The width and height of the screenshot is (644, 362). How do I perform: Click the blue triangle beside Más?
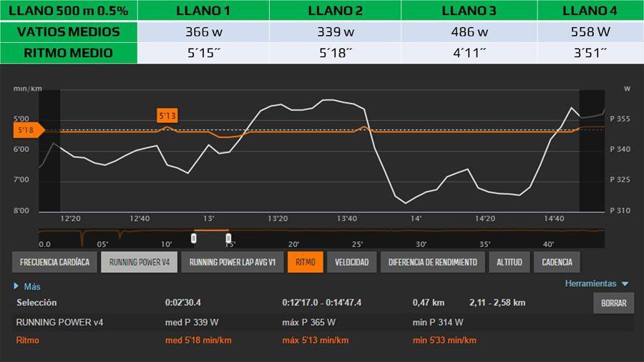[x=16, y=286]
